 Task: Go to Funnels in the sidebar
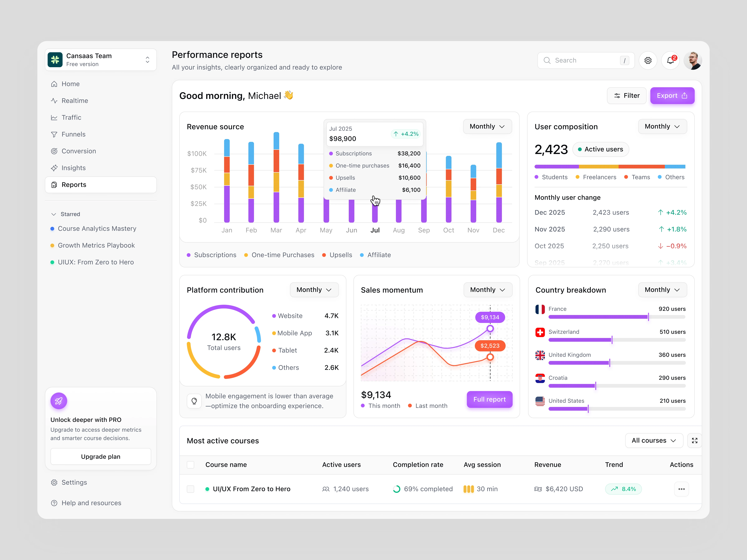(73, 134)
